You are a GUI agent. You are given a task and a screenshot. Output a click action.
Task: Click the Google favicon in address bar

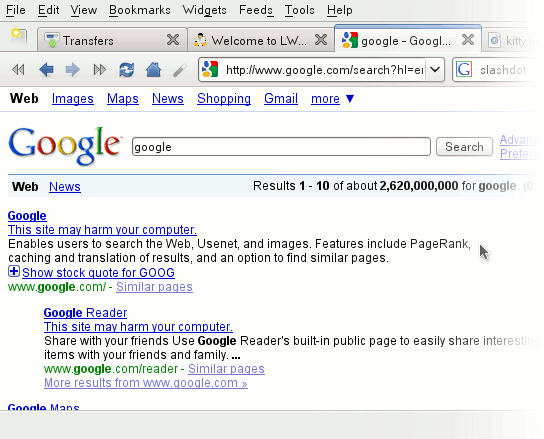click(x=210, y=69)
